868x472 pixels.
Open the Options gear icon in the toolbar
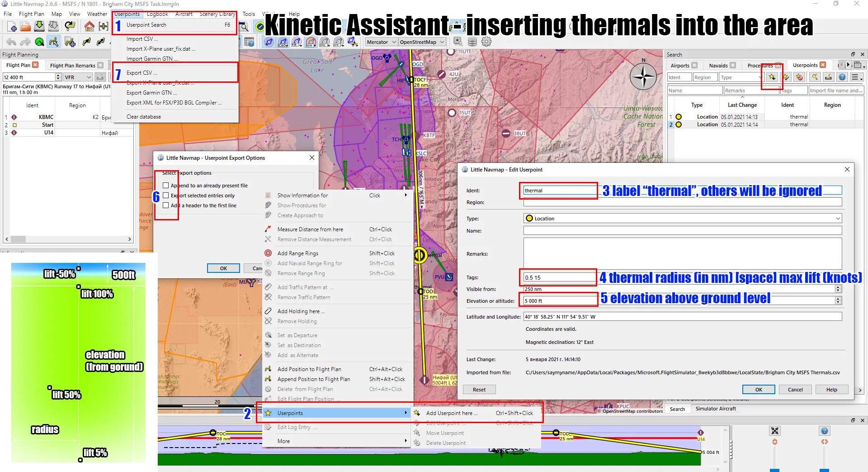(486, 42)
